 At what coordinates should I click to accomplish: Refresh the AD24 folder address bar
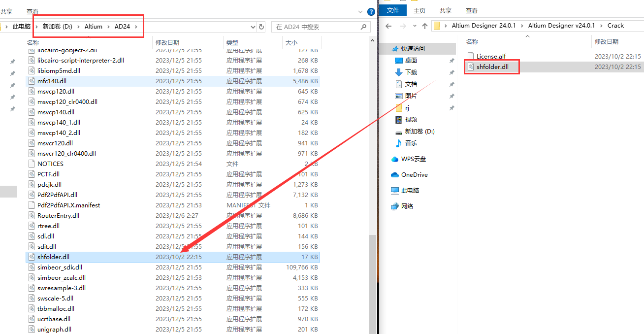tap(261, 27)
